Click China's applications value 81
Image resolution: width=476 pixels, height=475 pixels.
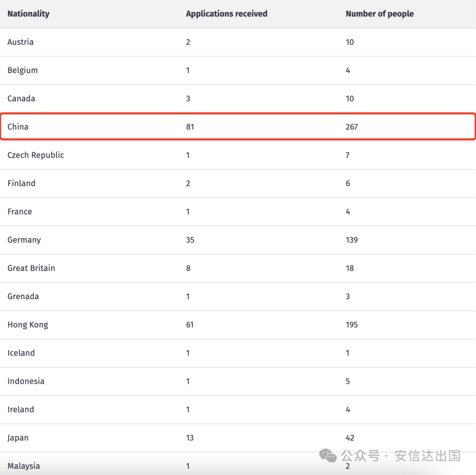point(190,127)
